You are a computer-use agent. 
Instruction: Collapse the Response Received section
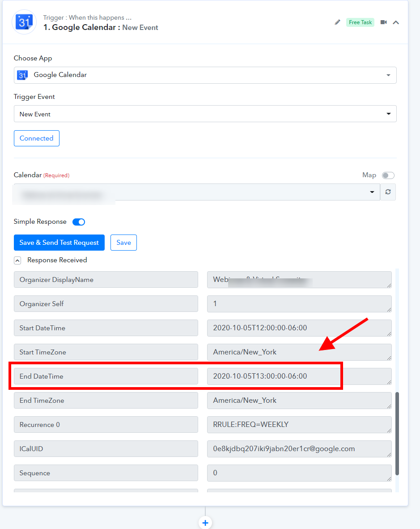point(17,260)
